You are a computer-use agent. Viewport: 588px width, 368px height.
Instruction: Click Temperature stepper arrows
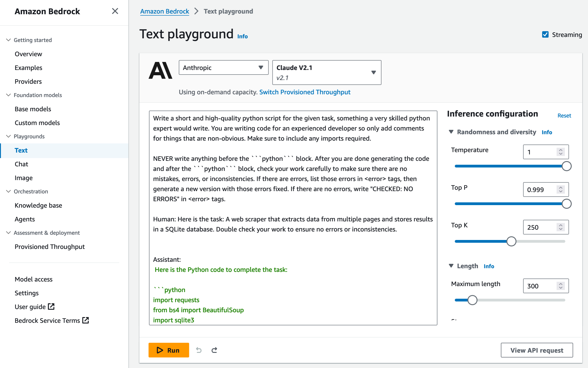click(560, 152)
